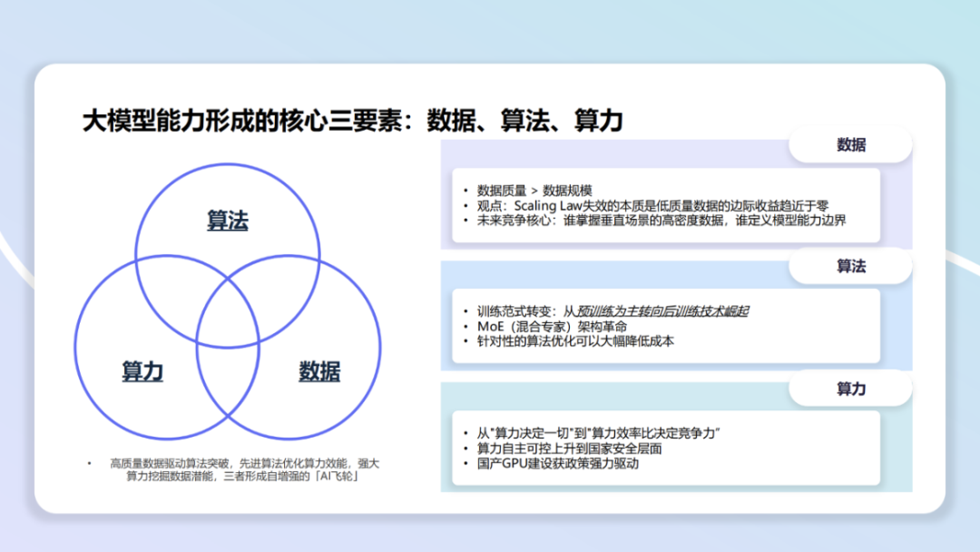Click the bullet 算力自主可控上升到国家安全层面
Viewport: 980px width, 552px height.
point(569,448)
